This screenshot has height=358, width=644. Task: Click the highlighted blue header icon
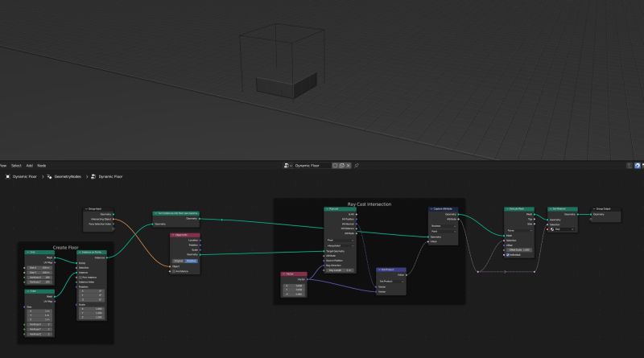coord(638,166)
